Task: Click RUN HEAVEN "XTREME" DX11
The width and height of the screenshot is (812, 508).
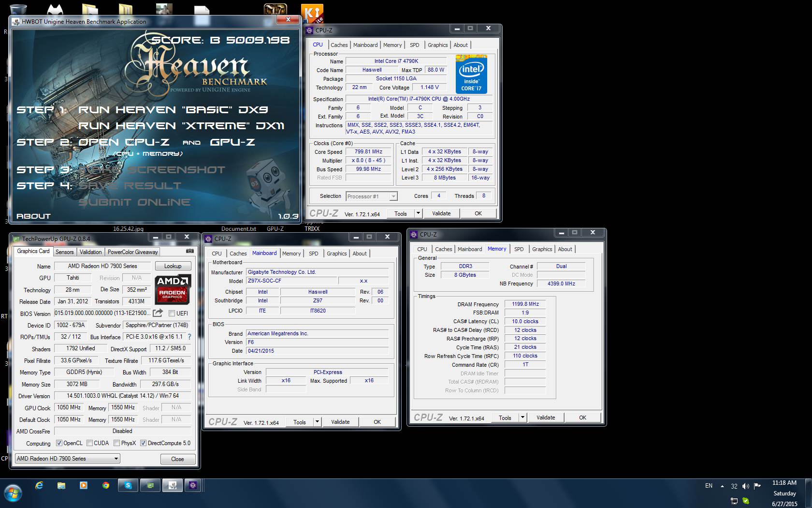Action: coord(181,126)
